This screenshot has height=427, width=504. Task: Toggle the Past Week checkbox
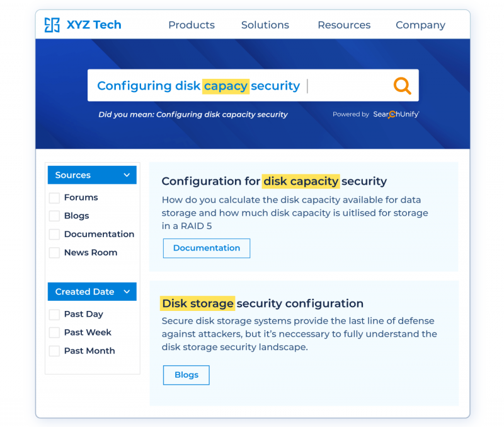(x=54, y=332)
